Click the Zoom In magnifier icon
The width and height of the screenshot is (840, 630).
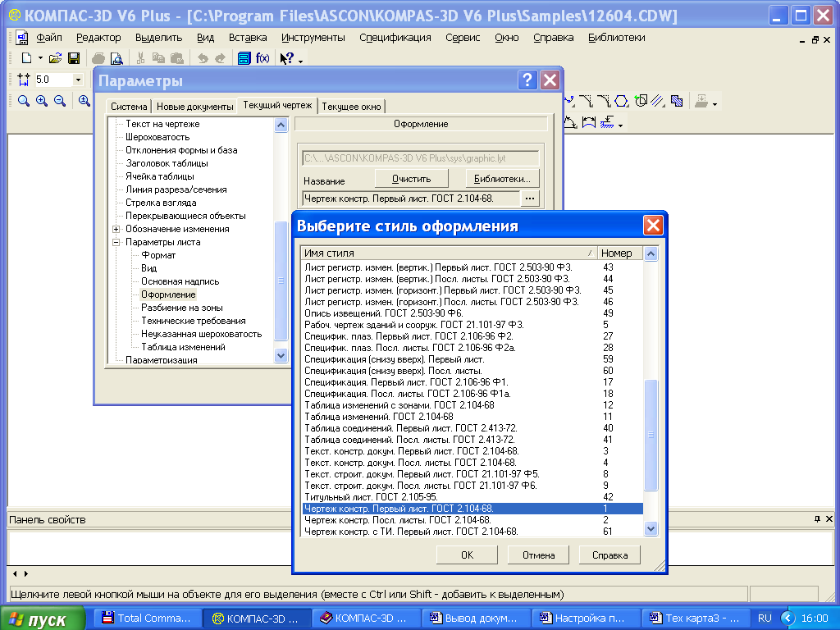[x=42, y=101]
